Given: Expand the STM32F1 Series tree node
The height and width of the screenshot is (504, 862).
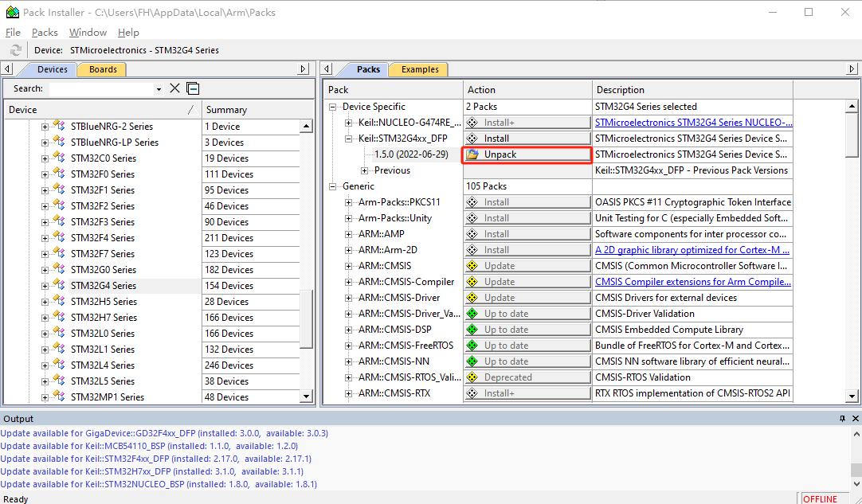Looking at the screenshot, I should (45, 190).
